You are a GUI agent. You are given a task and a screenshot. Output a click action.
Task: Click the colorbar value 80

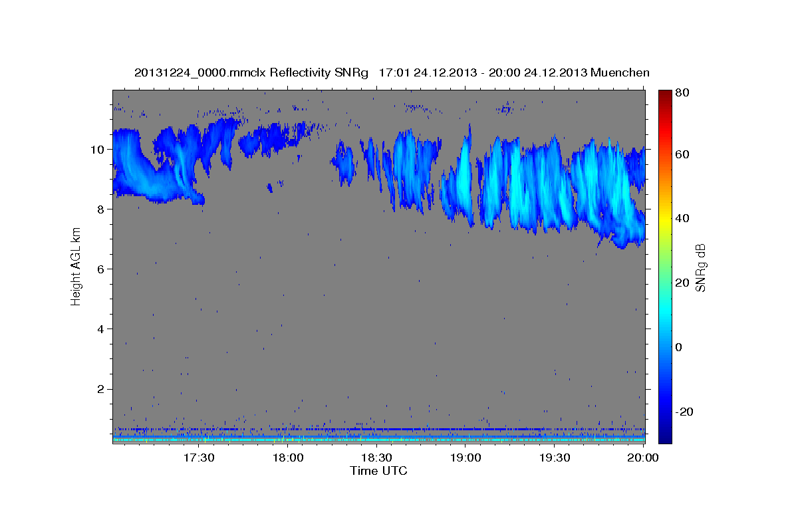682,92
